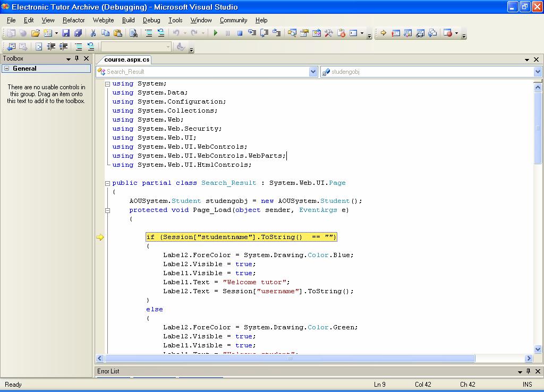Viewport: 544px width, 392px height.
Task: Open the Toolbox window position dropdown arrow
Action: coord(69,59)
